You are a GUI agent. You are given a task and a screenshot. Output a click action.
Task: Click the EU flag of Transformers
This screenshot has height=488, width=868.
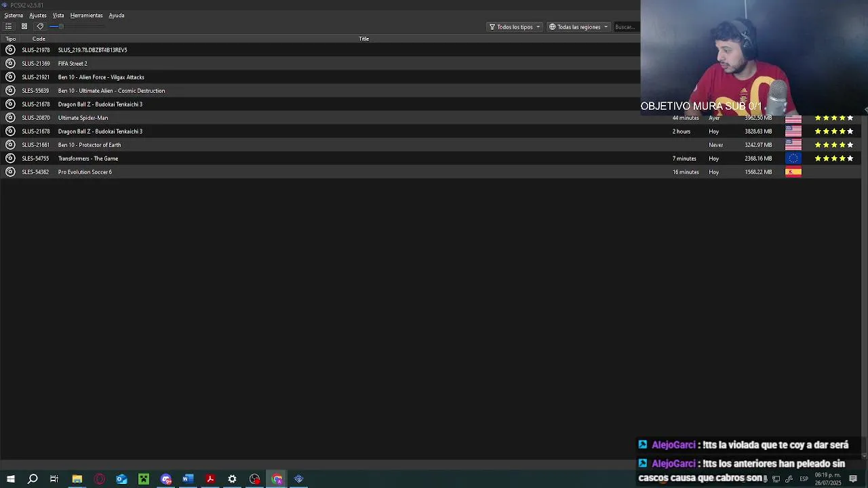tap(793, 159)
